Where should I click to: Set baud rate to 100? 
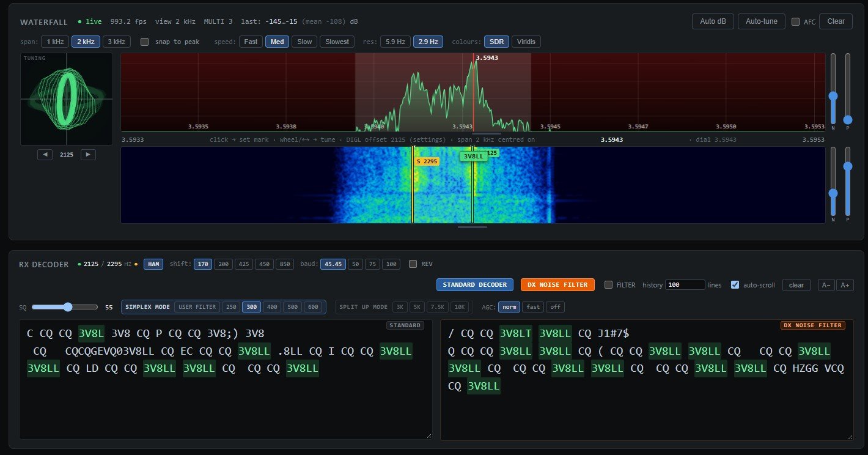pos(392,264)
